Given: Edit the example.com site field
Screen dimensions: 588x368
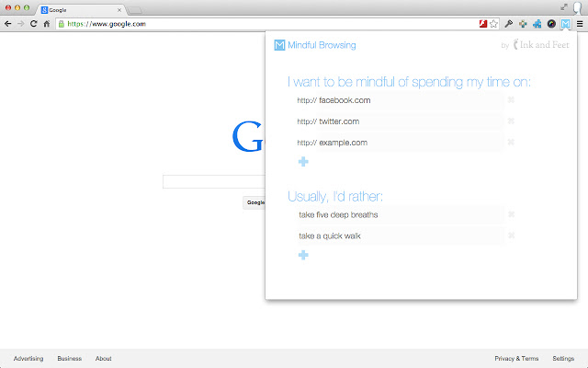Looking at the screenshot, I should pos(411,143).
